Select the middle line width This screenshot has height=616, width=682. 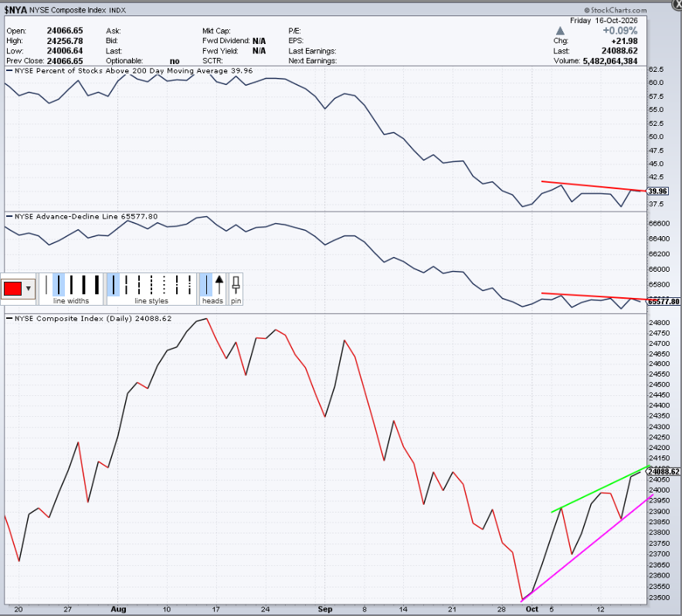71,285
